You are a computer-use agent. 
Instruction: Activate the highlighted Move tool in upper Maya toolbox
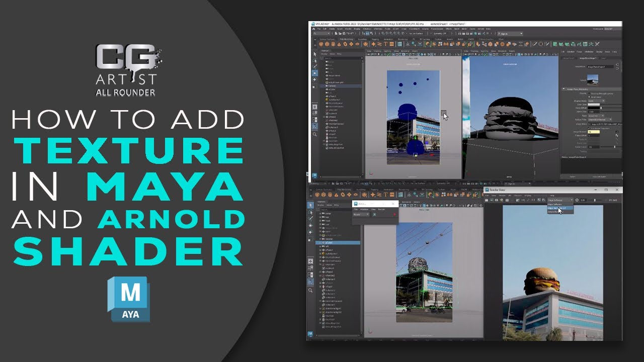click(x=314, y=73)
